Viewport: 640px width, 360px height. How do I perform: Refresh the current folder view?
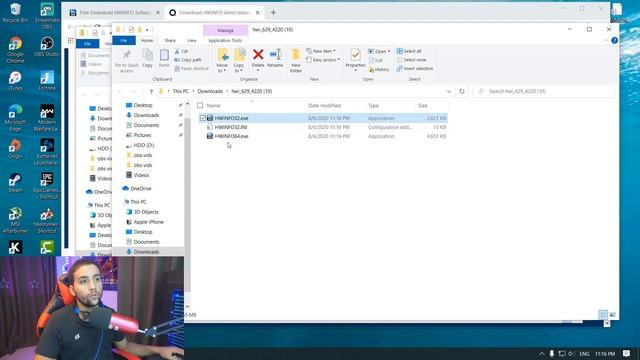point(462,91)
